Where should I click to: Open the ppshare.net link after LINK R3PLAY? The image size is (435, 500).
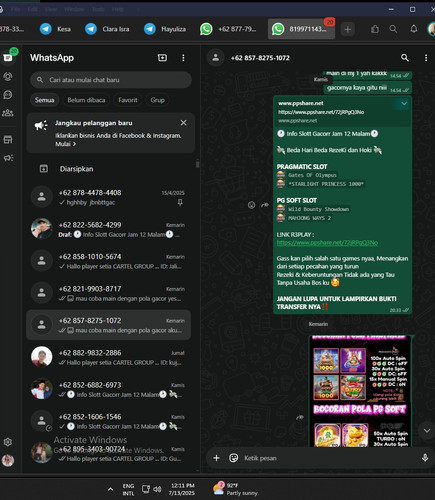point(327,243)
